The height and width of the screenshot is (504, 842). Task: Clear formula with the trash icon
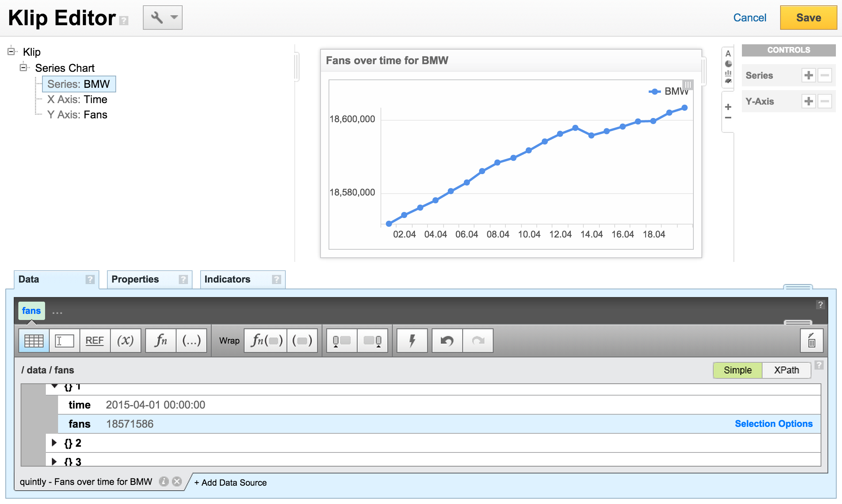tap(811, 341)
